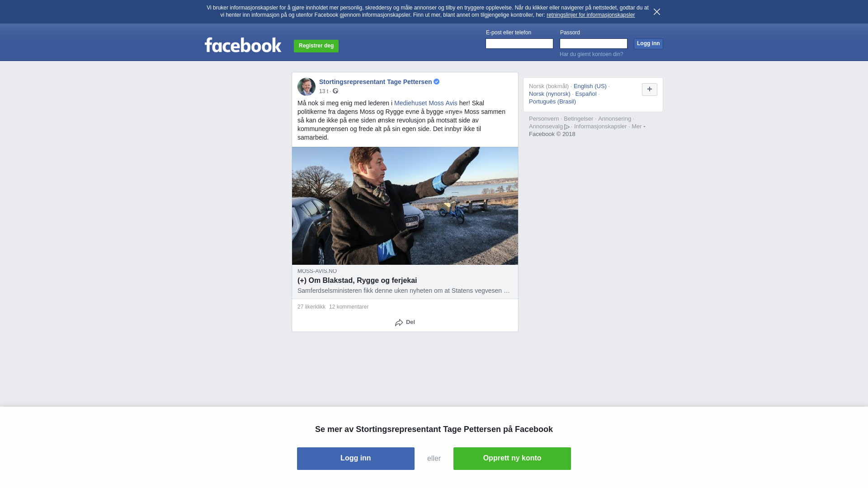Click Opprett ny konto green button

(x=512, y=459)
